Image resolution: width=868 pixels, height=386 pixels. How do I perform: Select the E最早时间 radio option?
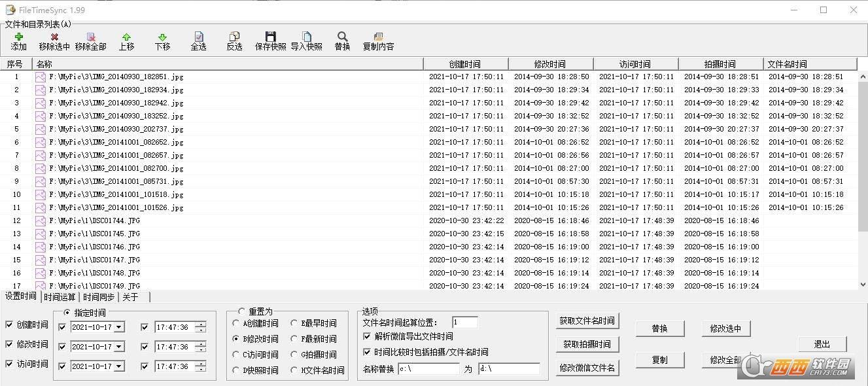tap(295, 323)
